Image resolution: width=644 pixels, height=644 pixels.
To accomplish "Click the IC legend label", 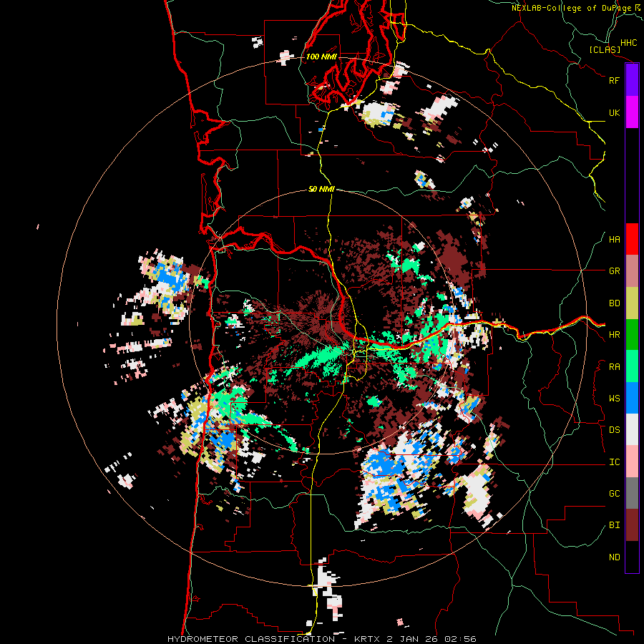I will (x=614, y=462).
